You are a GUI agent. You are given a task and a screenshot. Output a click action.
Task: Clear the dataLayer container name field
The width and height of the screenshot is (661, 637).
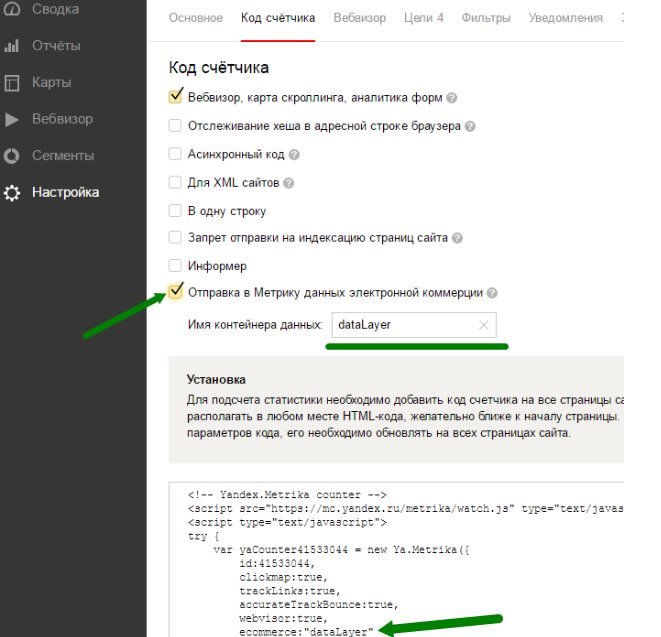pos(484,325)
